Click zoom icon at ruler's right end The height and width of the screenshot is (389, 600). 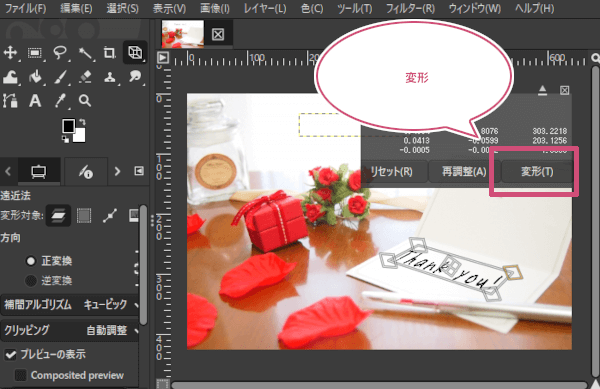tap(595, 58)
